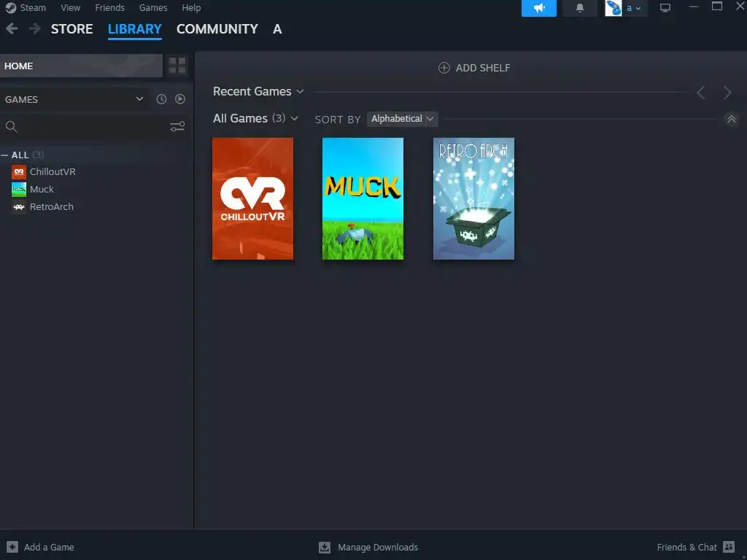This screenshot has height=560, width=747.
Task: Go to the STORE tab
Action: [72, 29]
